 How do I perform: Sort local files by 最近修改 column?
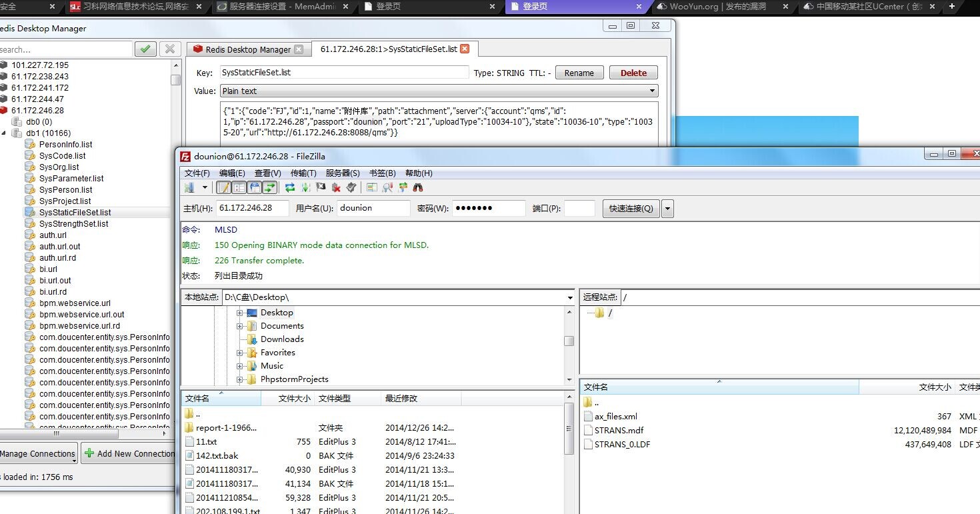coord(421,399)
